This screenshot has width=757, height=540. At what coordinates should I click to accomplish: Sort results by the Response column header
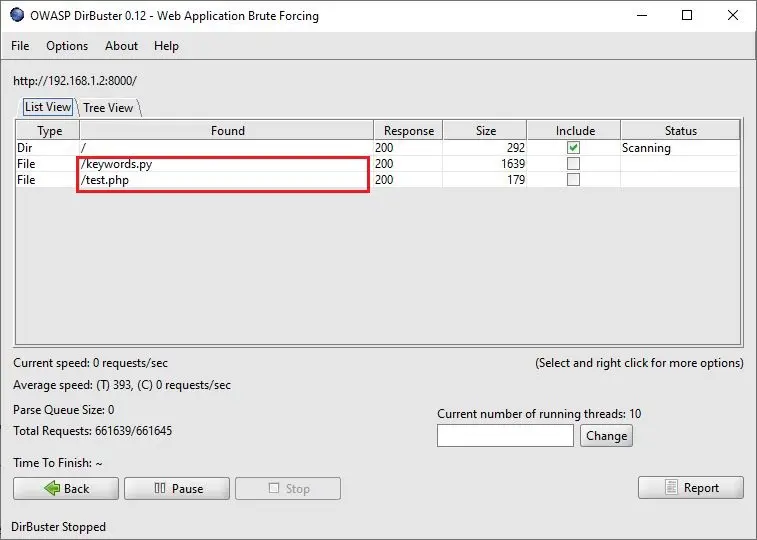[408, 131]
